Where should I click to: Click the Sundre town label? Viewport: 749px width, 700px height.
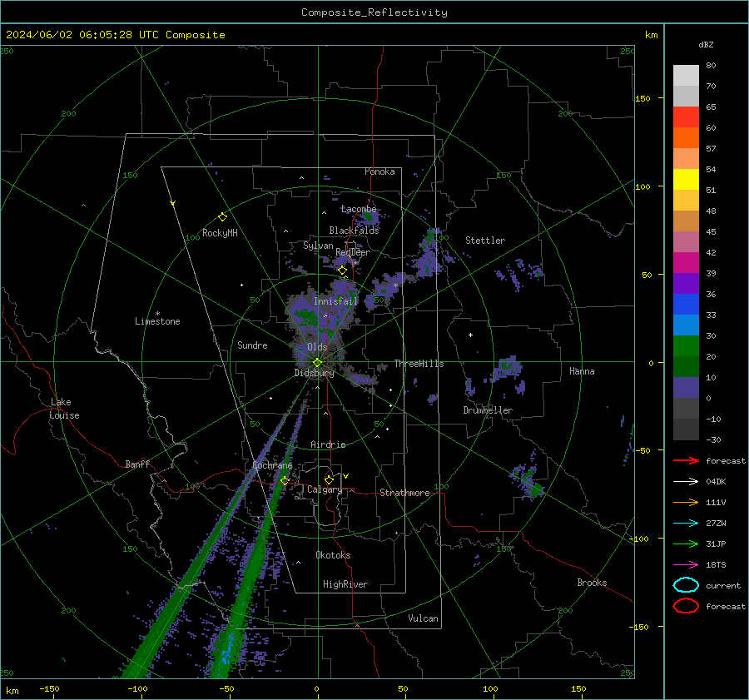tap(252, 345)
